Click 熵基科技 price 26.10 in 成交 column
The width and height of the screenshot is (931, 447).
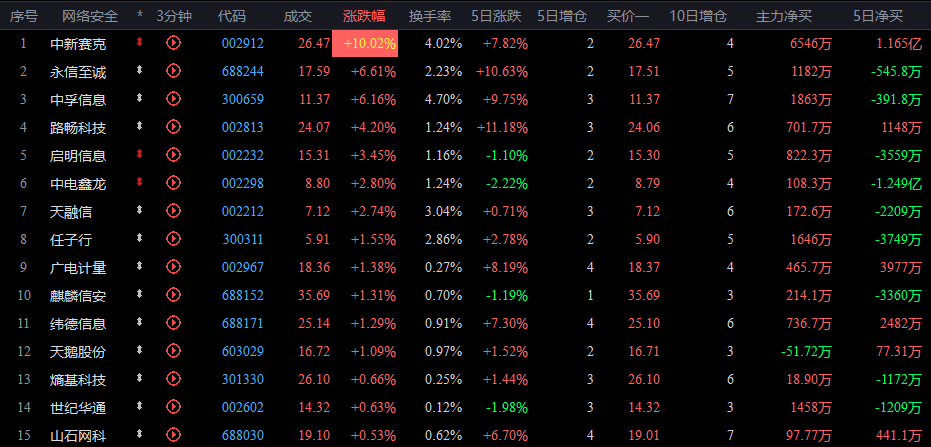pos(314,379)
